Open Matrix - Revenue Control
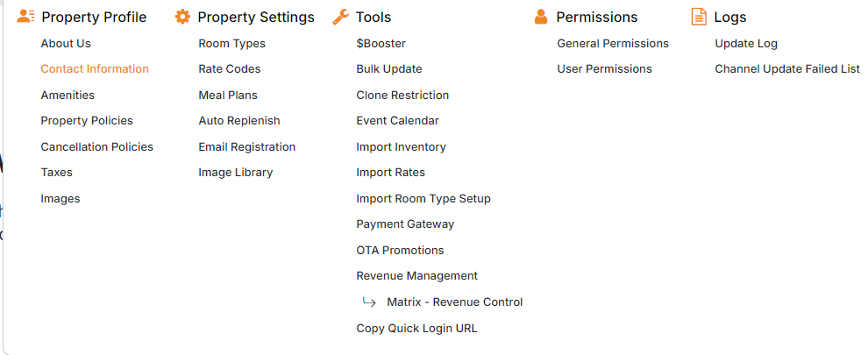 (454, 302)
